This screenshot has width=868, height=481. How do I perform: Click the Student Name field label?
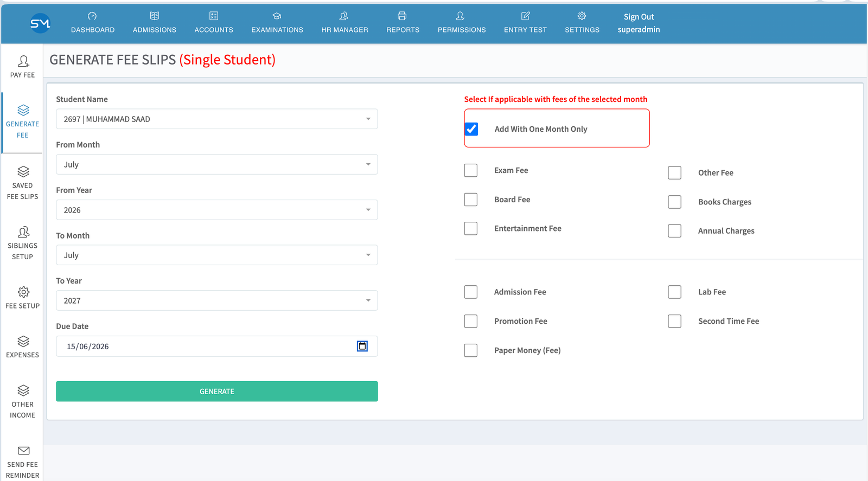82,99
